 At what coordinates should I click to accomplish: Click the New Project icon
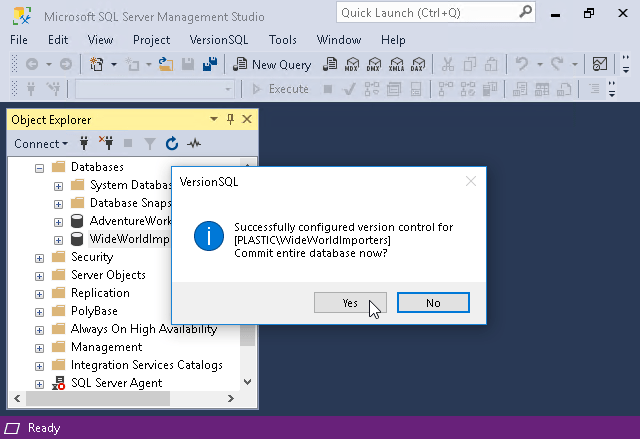click(97, 64)
